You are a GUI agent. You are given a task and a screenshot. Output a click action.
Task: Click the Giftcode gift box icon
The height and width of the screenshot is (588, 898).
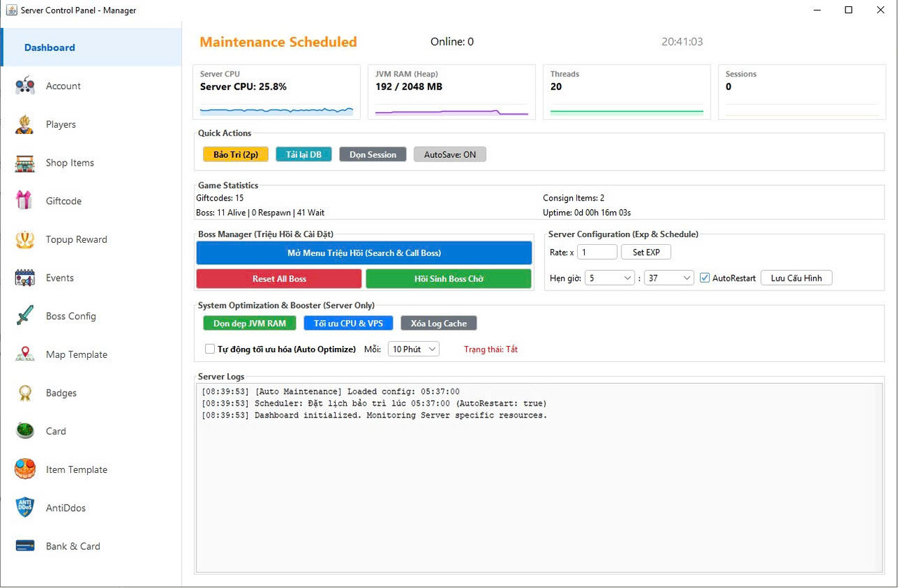tap(25, 201)
